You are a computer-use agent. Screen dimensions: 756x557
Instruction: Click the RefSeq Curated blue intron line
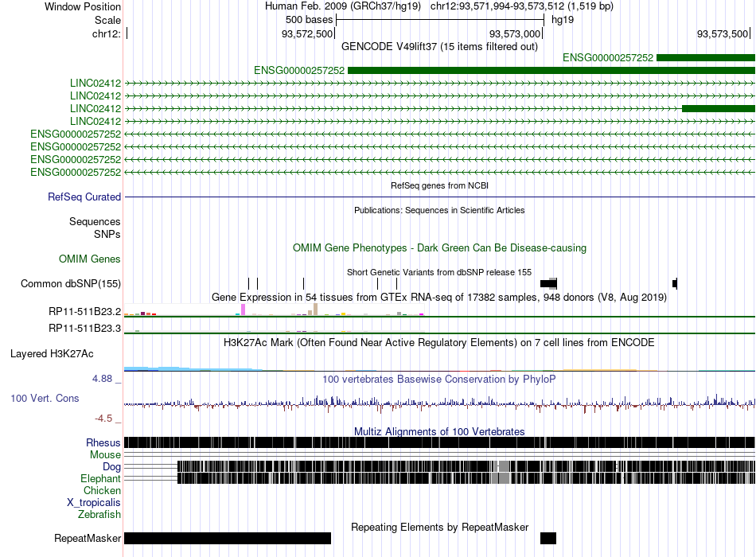coord(440,197)
